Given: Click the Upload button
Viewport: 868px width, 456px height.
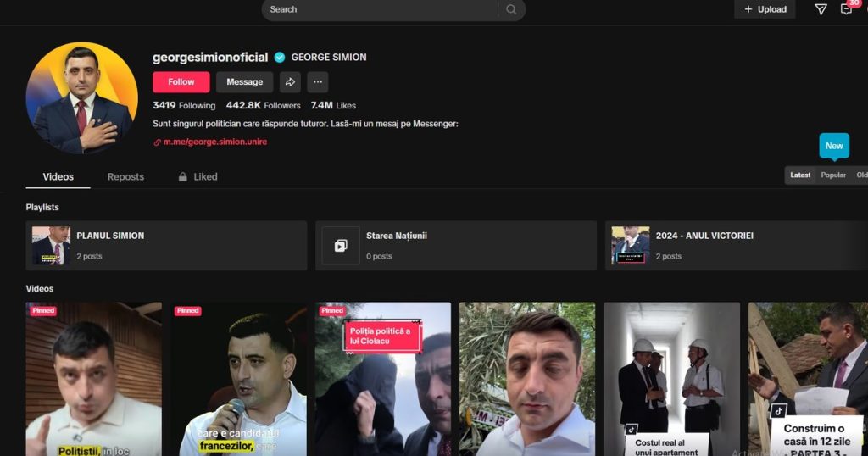Looking at the screenshot, I should pos(765,9).
